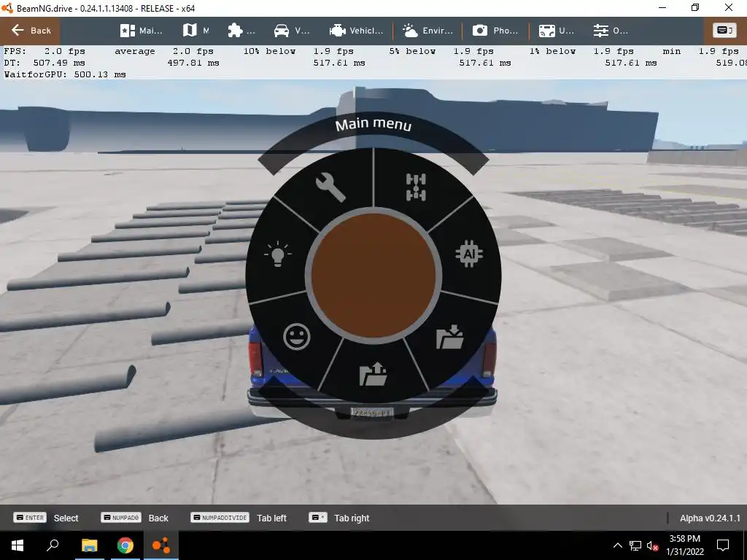Open the puzzle piece mods menu
The width and height of the screenshot is (747, 560).
coord(241,31)
